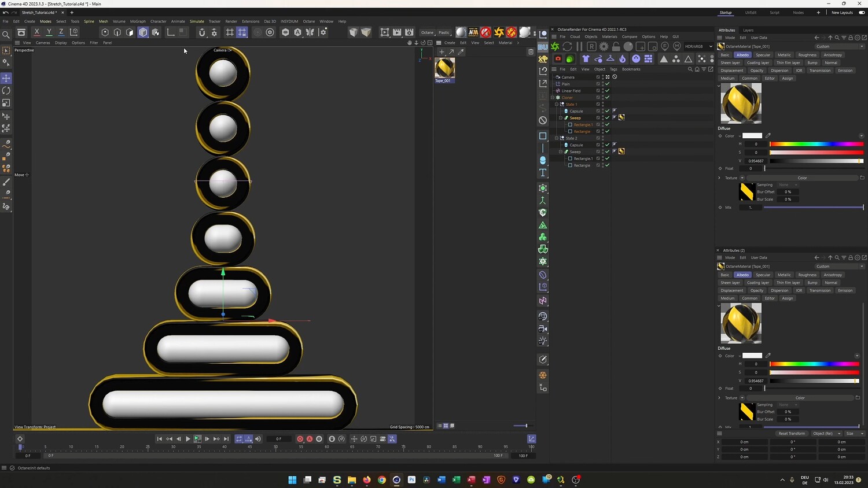Select the Rotate tool in left toolbar
Image resolution: width=868 pixels, height=488 pixels.
coord(6,90)
